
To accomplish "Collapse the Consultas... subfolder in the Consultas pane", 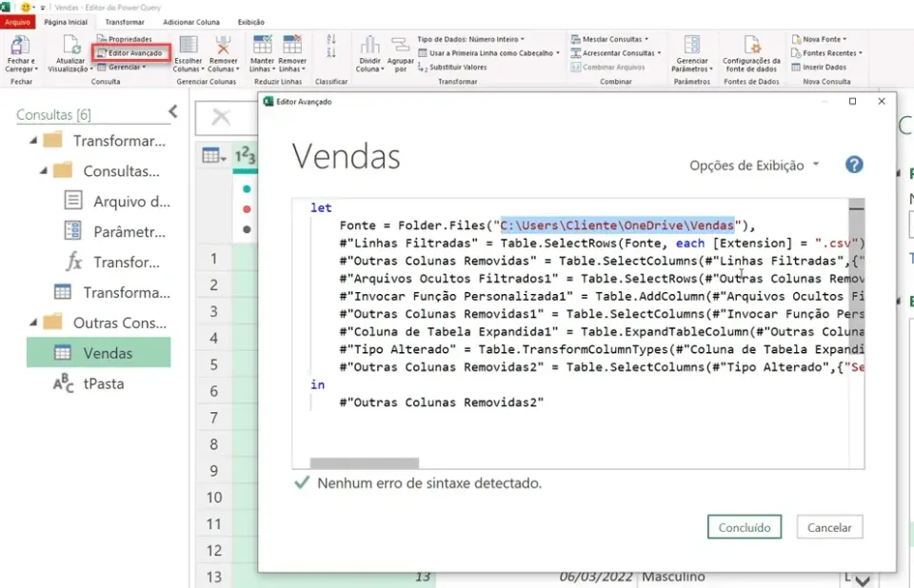I will click(44, 170).
